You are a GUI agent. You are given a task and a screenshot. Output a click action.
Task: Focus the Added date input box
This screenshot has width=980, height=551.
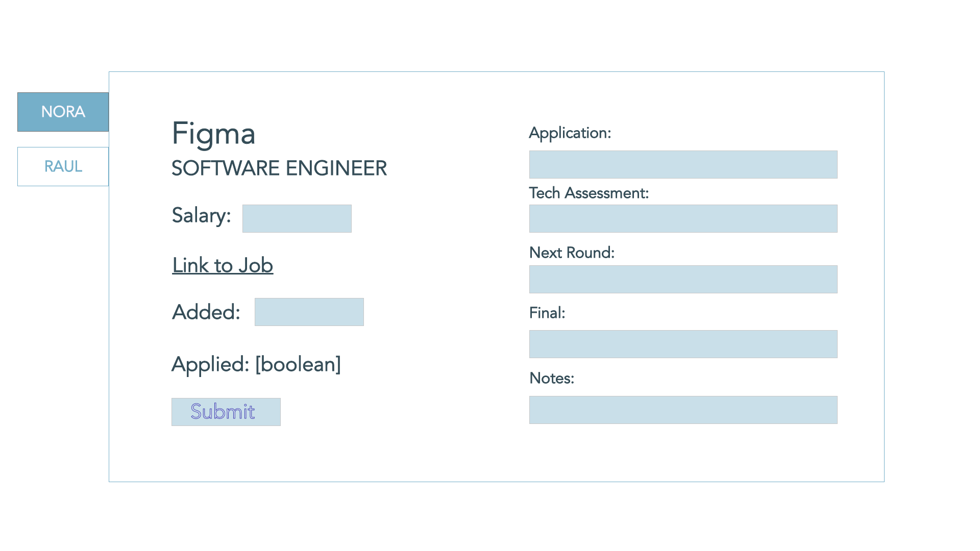(x=309, y=312)
